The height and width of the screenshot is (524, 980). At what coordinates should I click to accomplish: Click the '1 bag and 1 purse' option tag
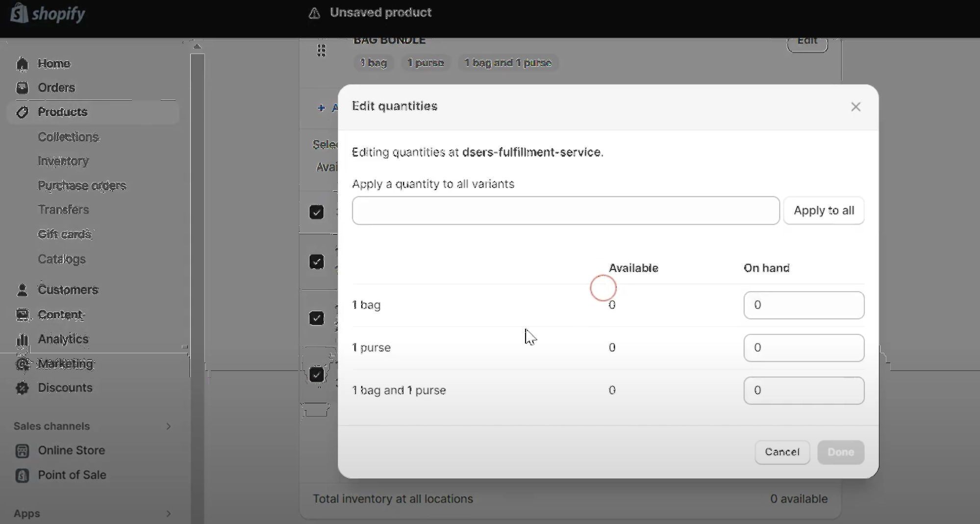click(508, 63)
